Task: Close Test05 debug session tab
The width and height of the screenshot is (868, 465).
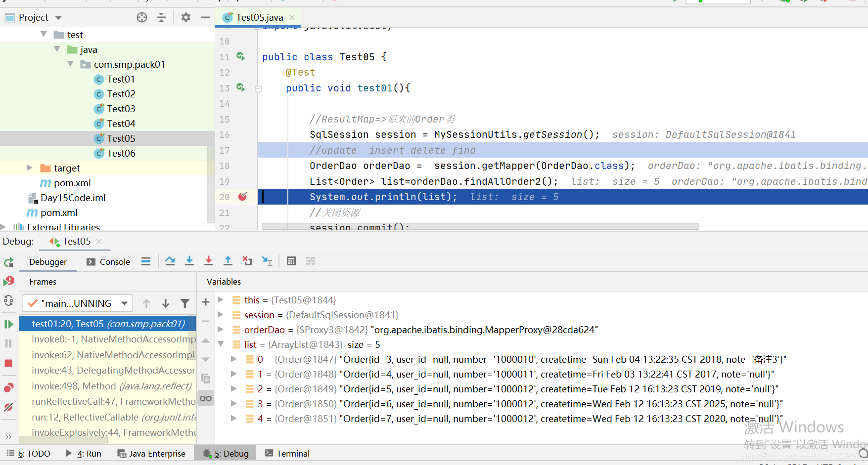Action: 99,241
